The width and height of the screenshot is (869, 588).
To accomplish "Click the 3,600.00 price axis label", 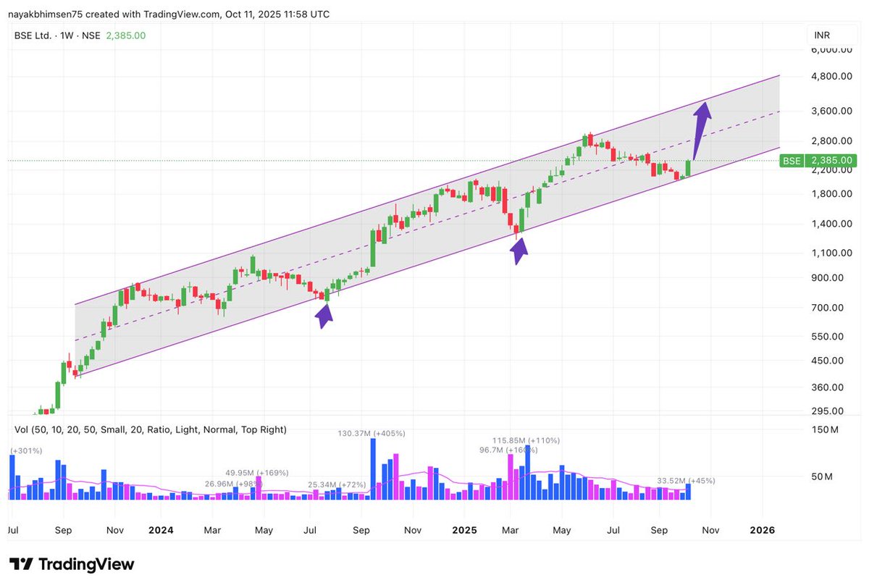I will coord(833,111).
